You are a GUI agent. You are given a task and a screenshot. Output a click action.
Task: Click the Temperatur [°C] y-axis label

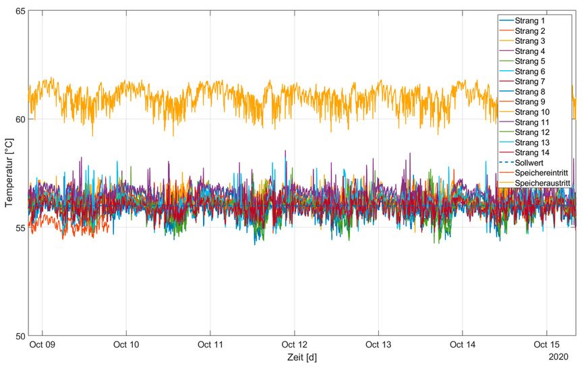[9, 173]
